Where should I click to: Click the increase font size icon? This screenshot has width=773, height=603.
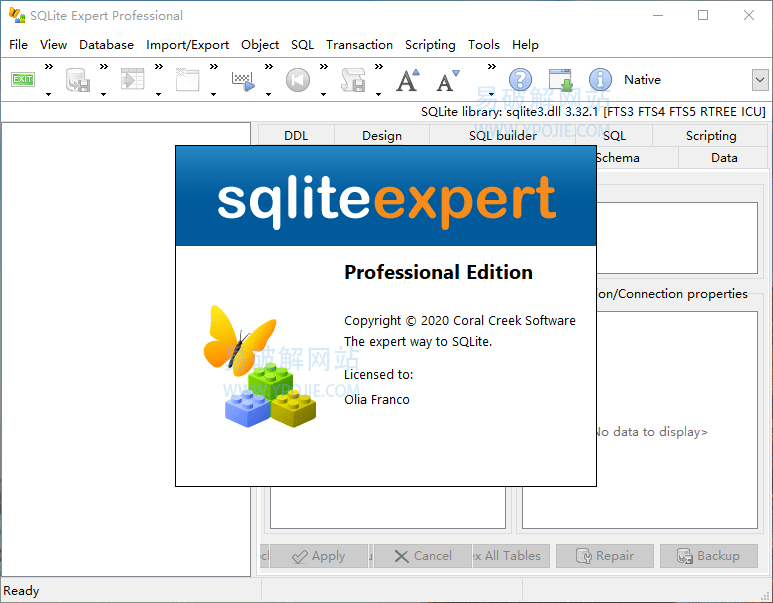click(407, 80)
